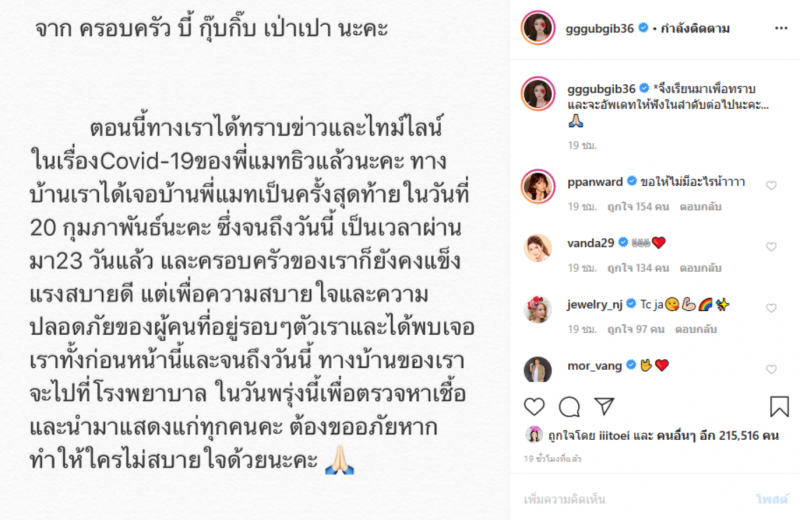Open jewelry_nj username link
The width and height of the screenshot is (800, 520).
(x=594, y=305)
